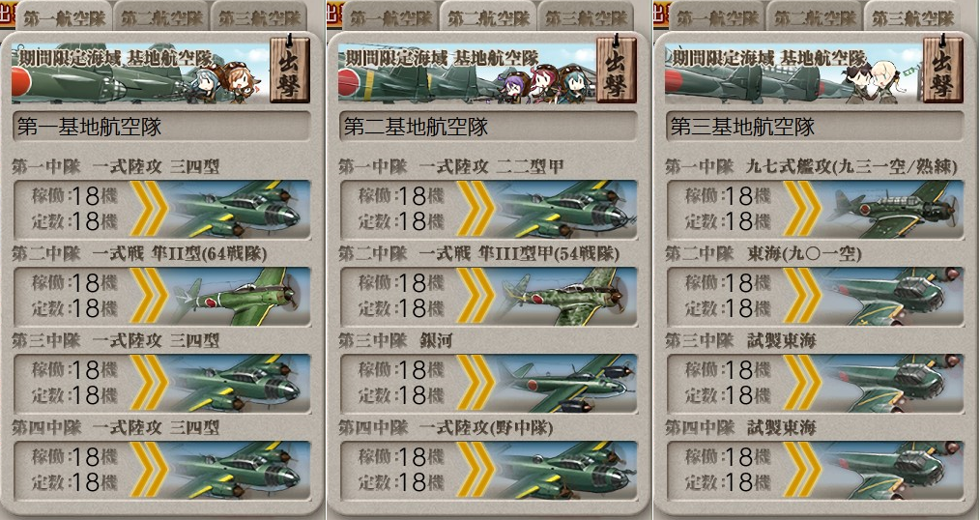Switch to 第一航空隊 tab in left panel
Screen dimensions: 980x520
(64, 18)
